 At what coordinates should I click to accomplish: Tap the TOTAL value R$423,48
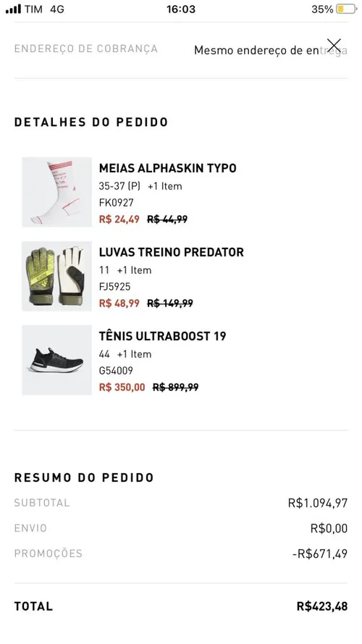322,606
